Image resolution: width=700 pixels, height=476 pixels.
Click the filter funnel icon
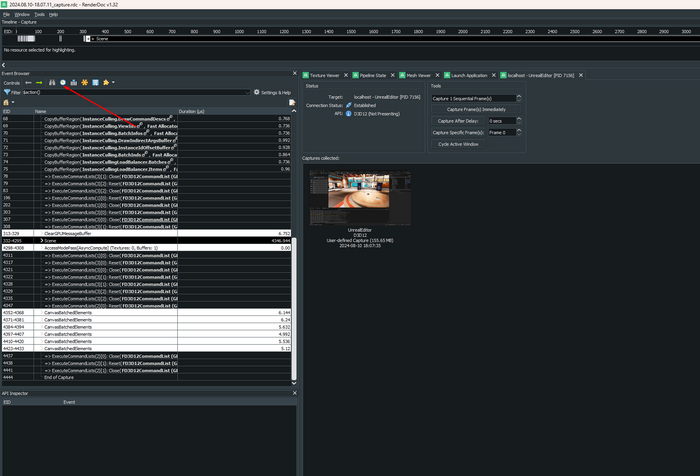pos(6,92)
